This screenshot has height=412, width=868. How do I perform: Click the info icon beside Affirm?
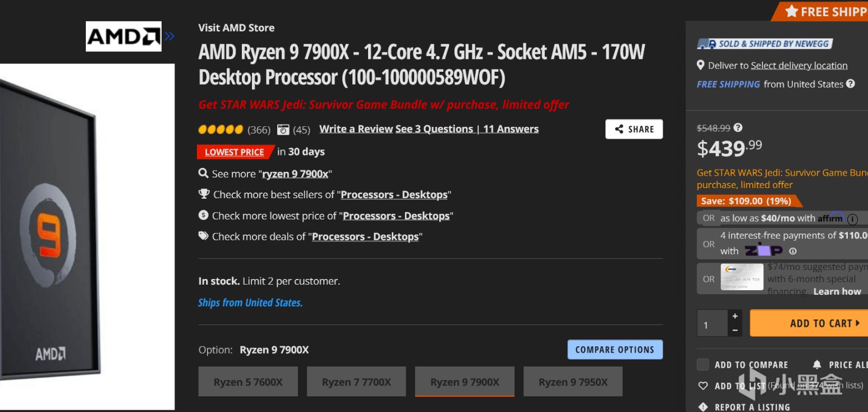click(x=852, y=219)
